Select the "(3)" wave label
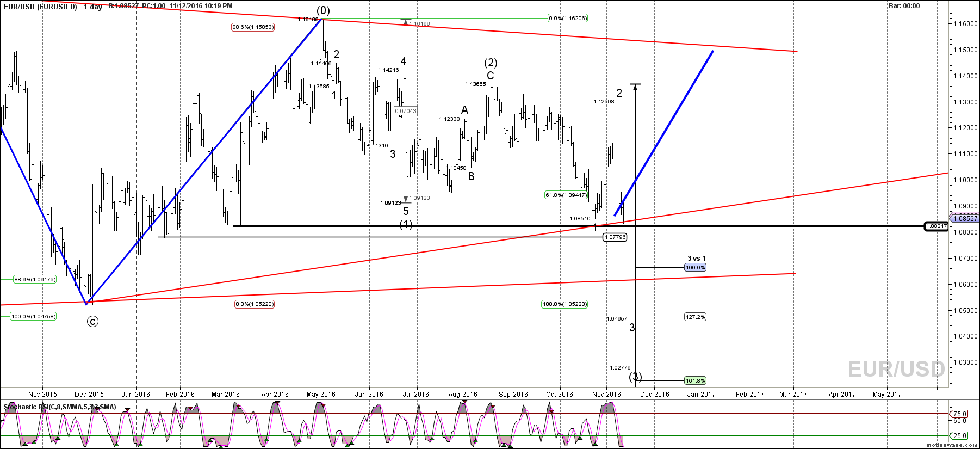 click(635, 377)
